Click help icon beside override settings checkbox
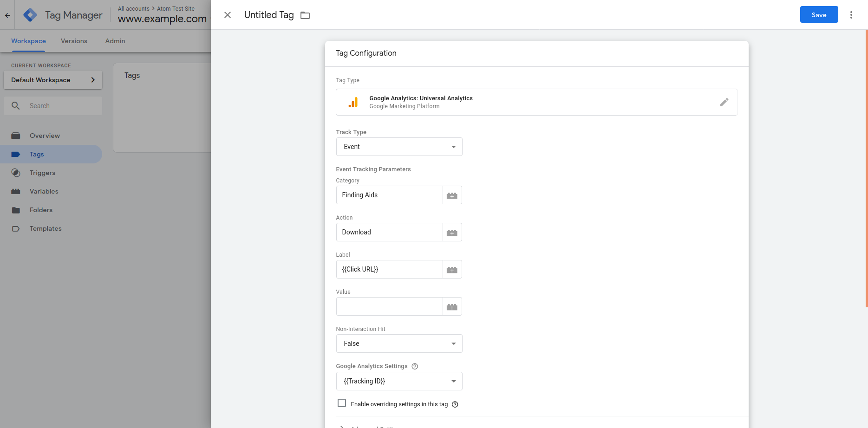Viewport: 868px width, 428px height. click(x=455, y=404)
